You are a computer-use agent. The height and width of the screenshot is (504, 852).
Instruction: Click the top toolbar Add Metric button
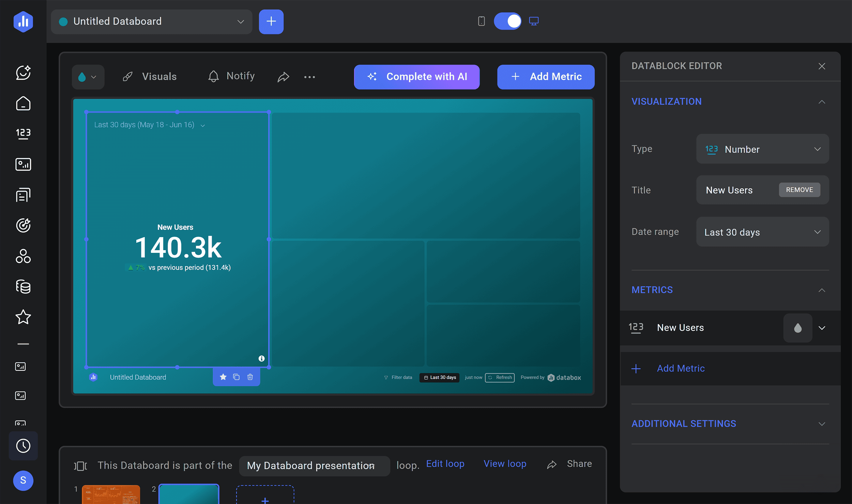pos(546,77)
